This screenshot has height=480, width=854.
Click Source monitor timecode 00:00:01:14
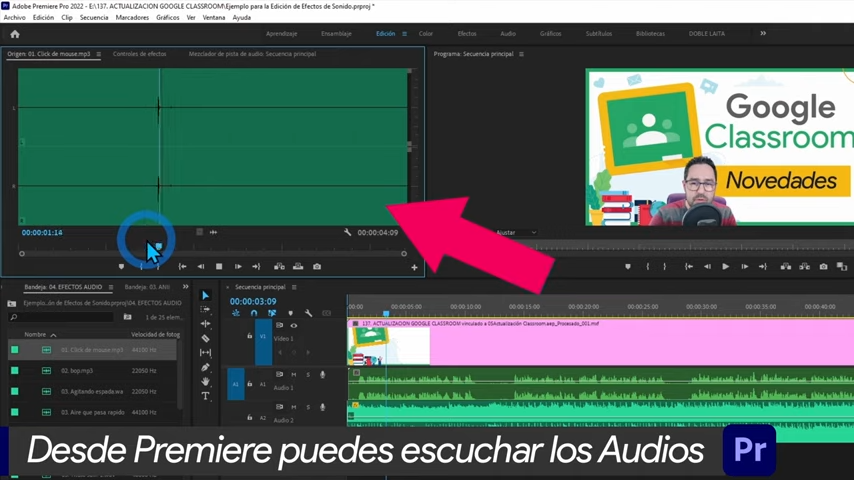click(42, 233)
